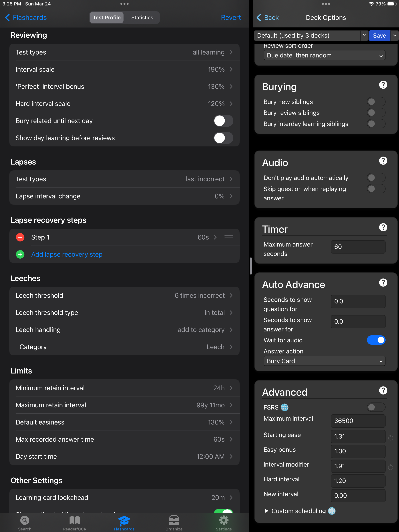Click the Revert button
This screenshot has height=532, width=399.
pos(231,18)
